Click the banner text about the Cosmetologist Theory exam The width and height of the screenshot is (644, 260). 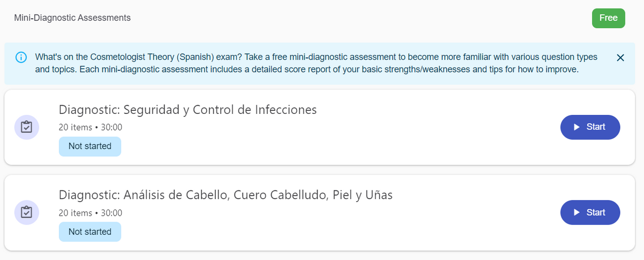click(x=201, y=57)
